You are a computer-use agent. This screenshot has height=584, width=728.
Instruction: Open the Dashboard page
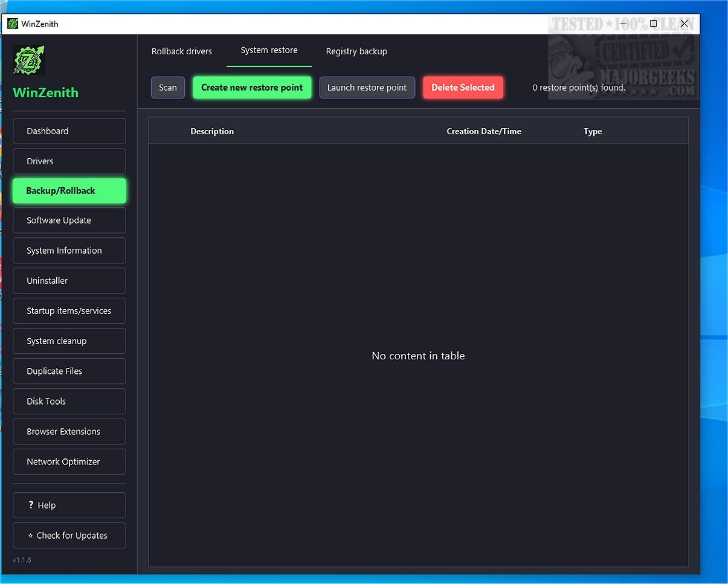69,131
